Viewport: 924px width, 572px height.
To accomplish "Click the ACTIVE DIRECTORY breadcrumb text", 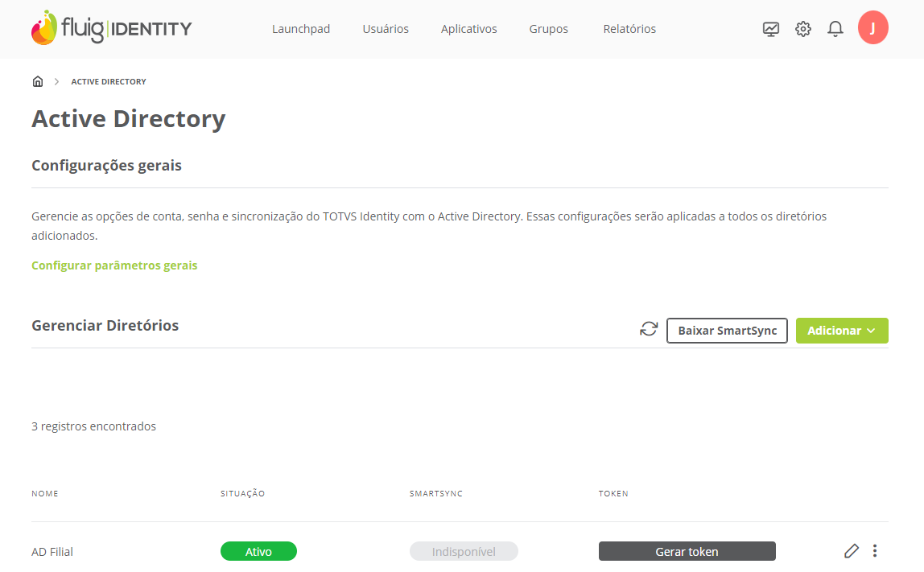I will [x=109, y=81].
